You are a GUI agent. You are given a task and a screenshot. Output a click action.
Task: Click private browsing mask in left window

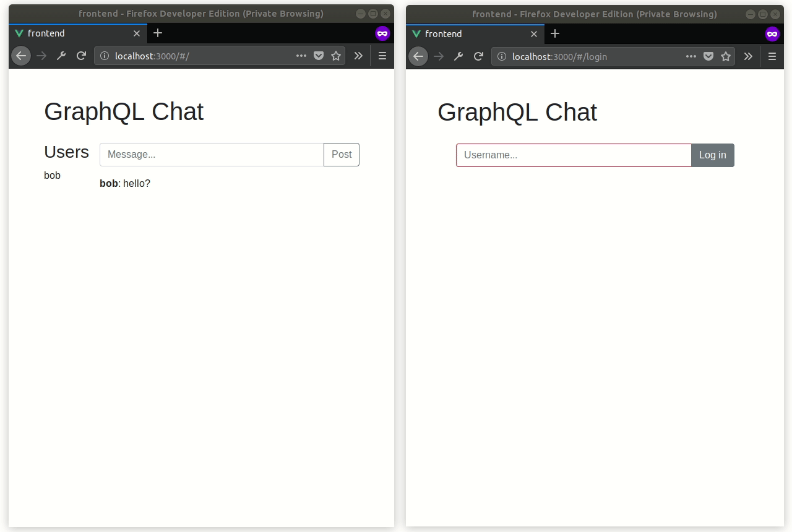(x=382, y=33)
